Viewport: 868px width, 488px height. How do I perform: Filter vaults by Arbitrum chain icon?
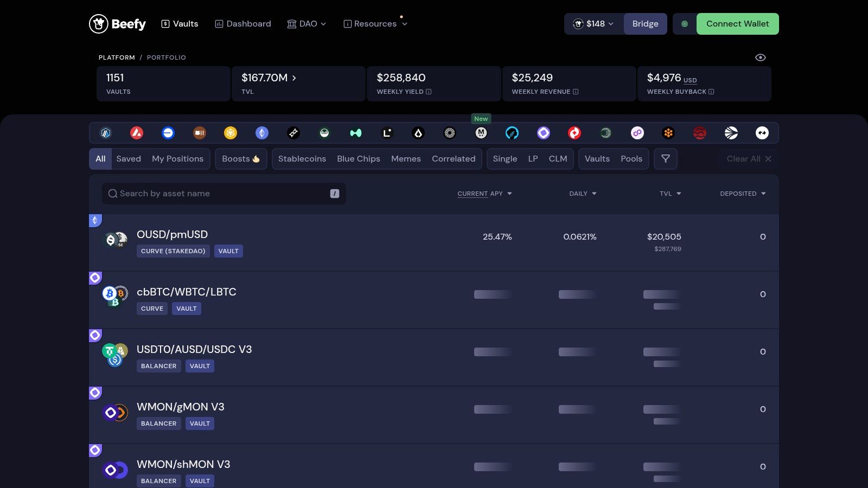click(106, 133)
